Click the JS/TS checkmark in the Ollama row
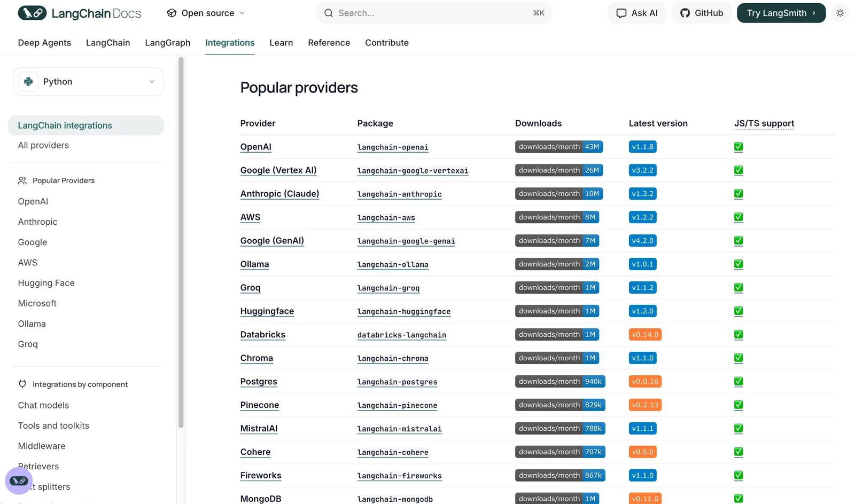The width and height of the screenshot is (855, 504). pyautogui.click(x=739, y=264)
